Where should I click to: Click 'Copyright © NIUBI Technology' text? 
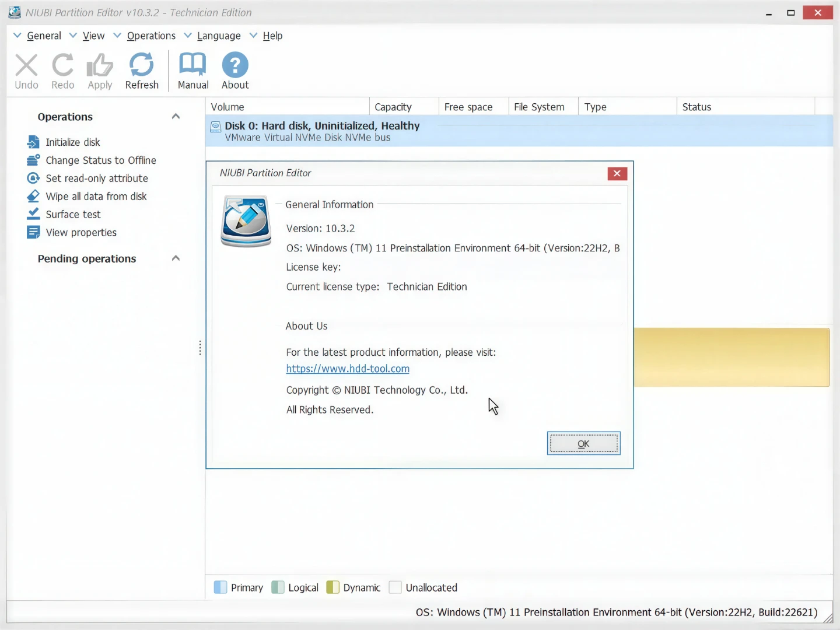[x=377, y=390]
